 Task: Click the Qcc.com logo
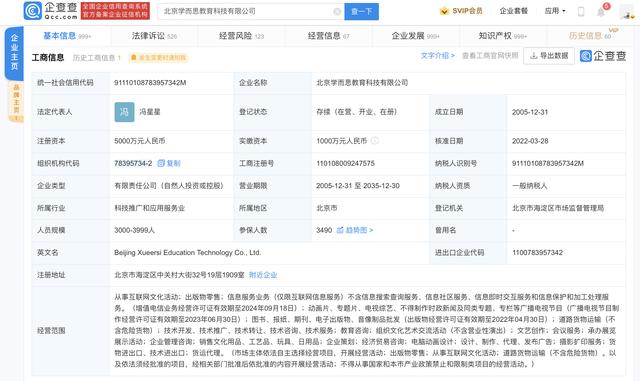tap(51, 11)
